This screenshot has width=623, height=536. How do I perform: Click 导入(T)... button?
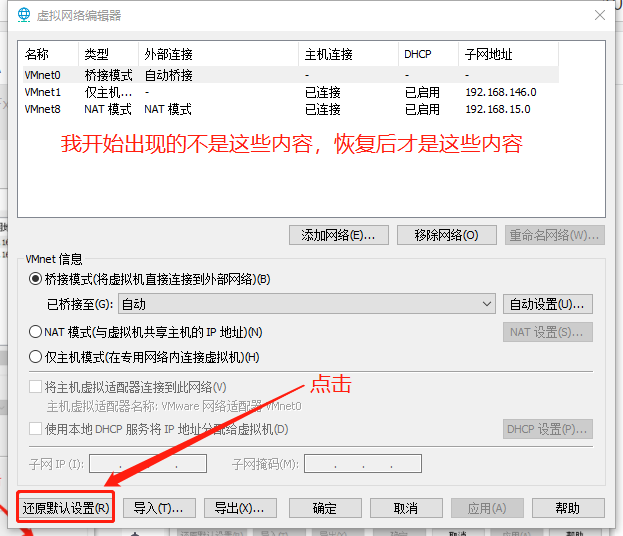(159, 508)
